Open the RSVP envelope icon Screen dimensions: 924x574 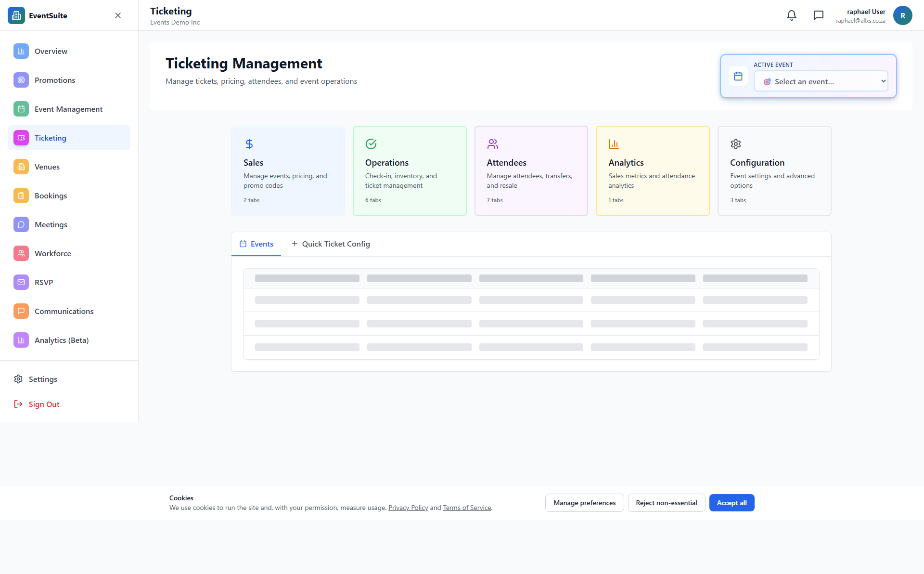pyautogui.click(x=21, y=282)
